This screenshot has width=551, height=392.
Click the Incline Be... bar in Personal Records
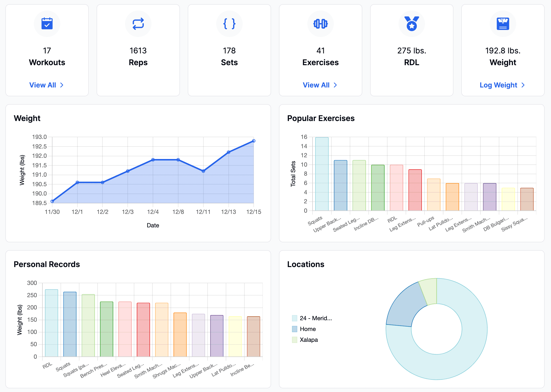[253, 337]
